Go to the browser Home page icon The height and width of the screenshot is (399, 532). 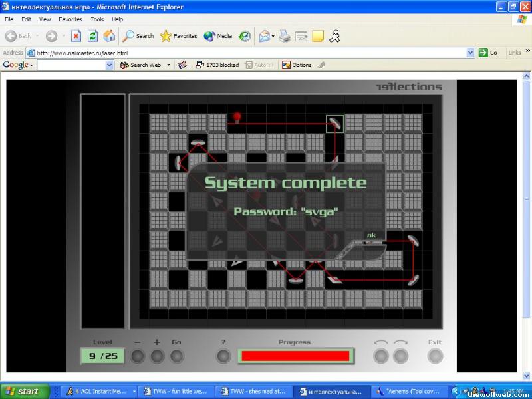pyautogui.click(x=109, y=36)
